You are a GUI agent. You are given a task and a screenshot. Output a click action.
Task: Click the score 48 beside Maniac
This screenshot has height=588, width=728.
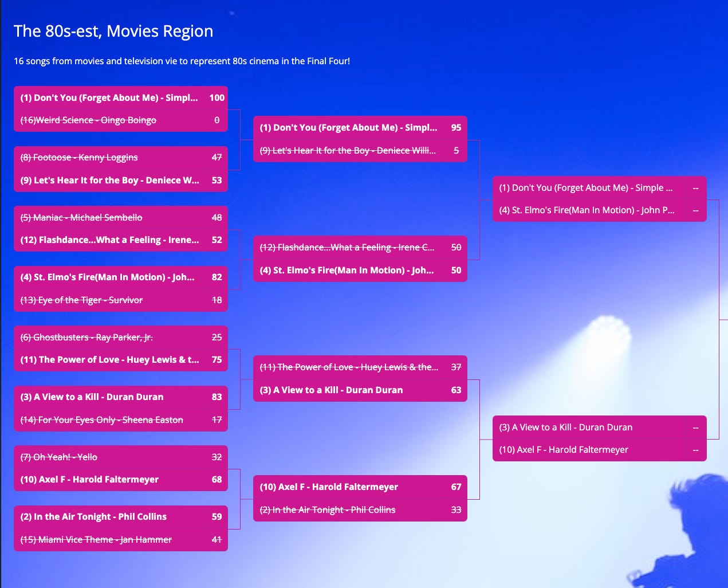click(217, 217)
